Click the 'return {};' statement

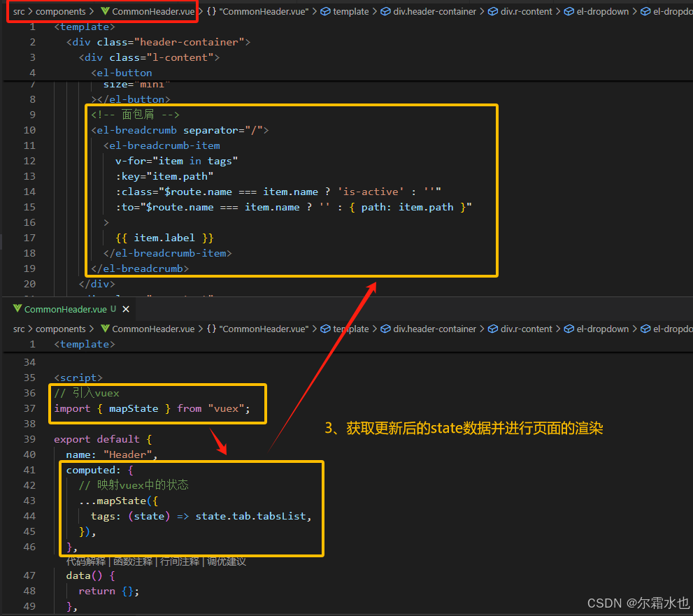(x=108, y=591)
